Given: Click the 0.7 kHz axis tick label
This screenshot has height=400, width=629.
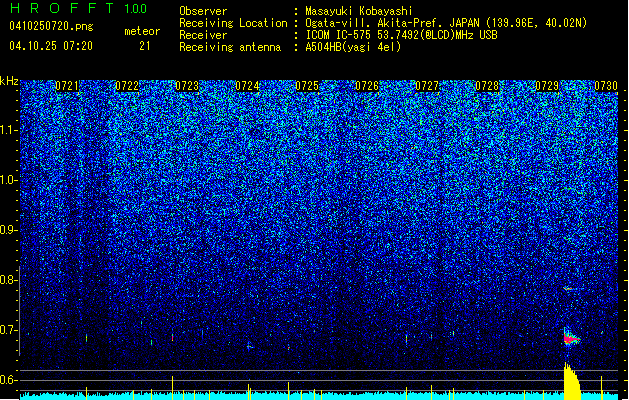Looking at the screenshot, I should [x=8, y=330].
